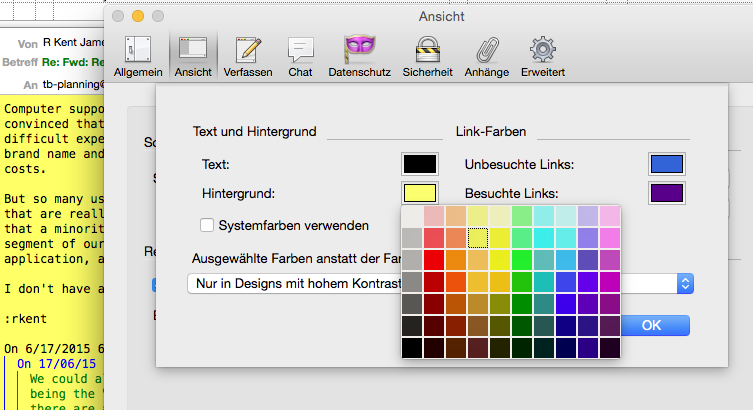753x410 pixels.
Task: Open the Allgemein preferences pane
Action: 137,56
